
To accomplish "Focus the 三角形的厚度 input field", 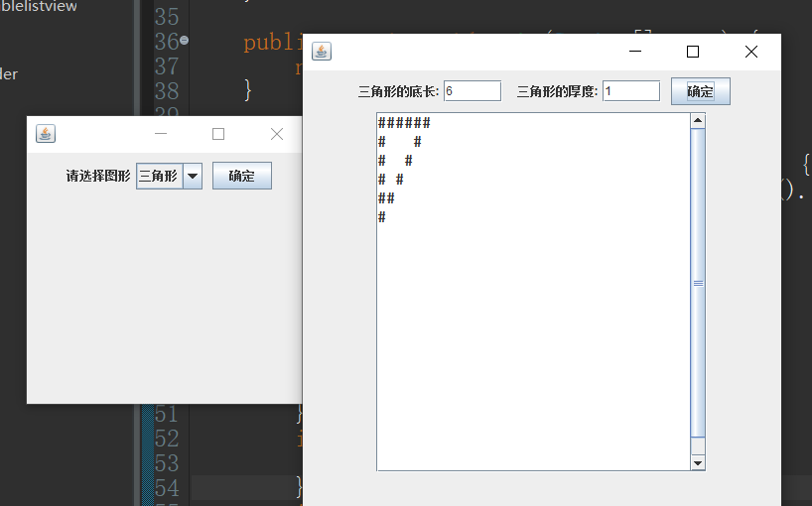I will (631, 91).
